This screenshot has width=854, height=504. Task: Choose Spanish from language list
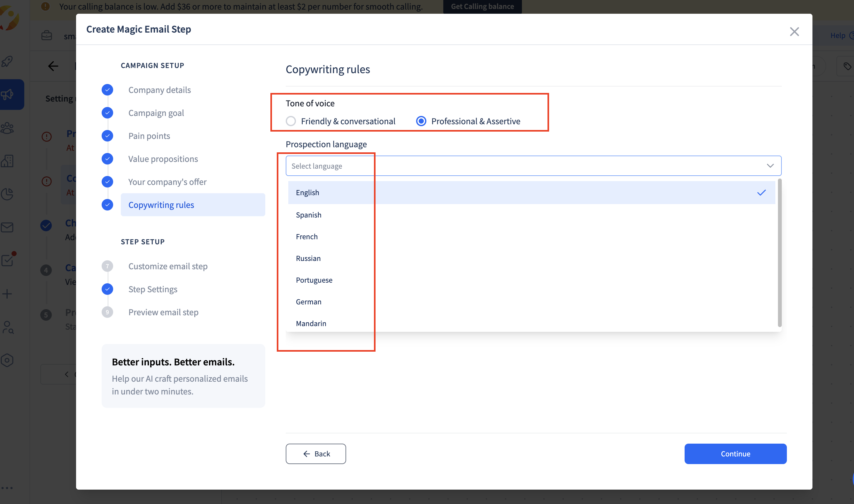tap(308, 215)
